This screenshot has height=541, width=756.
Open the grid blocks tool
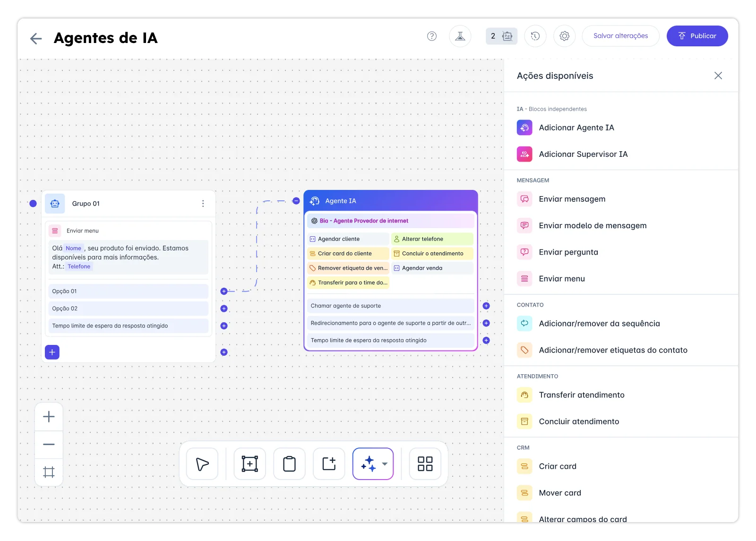pyautogui.click(x=425, y=464)
